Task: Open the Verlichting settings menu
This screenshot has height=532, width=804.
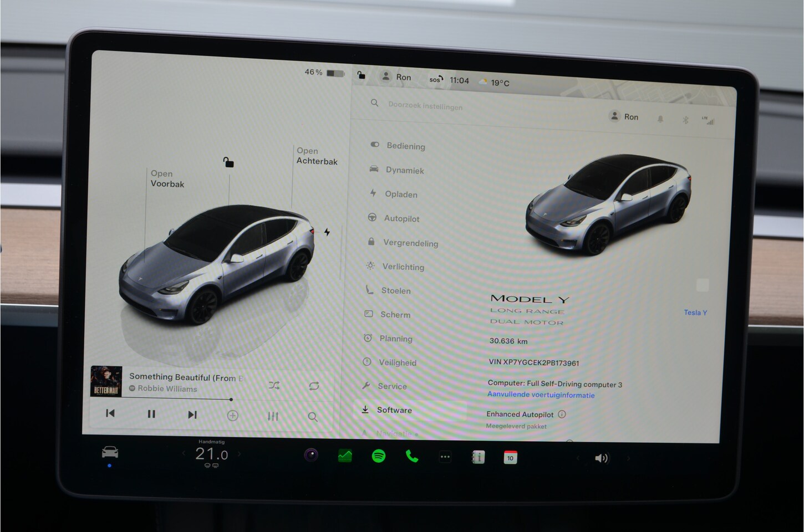Action: click(395, 267)
